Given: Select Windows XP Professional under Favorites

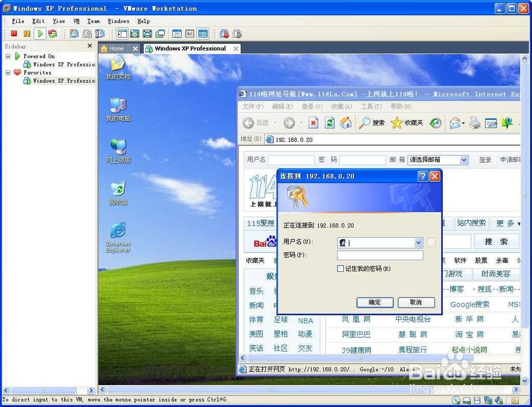Looking at the screenshot, I should coord(60,81).
